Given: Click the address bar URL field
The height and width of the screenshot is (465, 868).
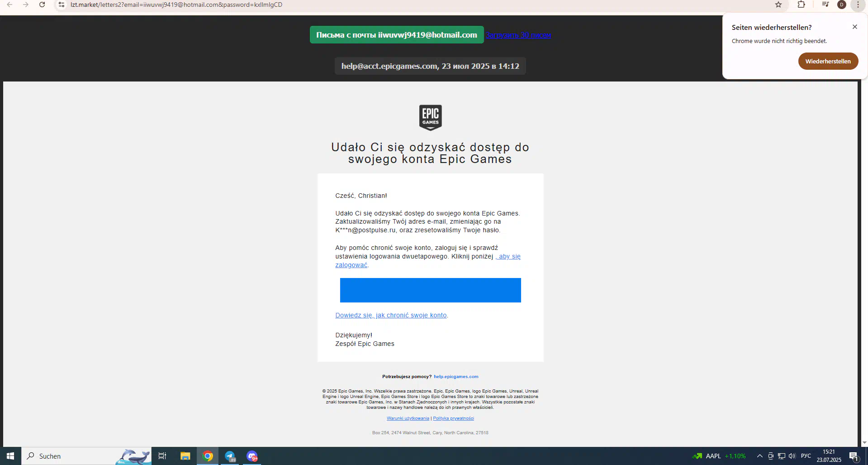Looking at the screenshot, I should tap(407, 5).
